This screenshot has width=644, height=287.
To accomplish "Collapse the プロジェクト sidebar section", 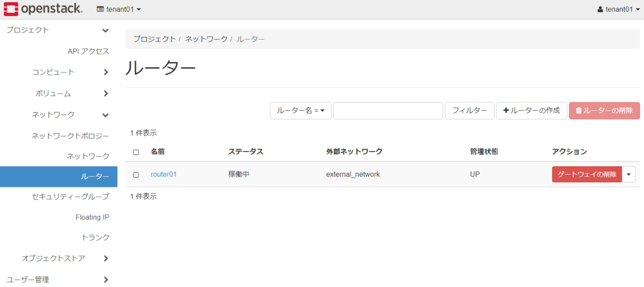I will pyautogui.click(x=58, y=30).
